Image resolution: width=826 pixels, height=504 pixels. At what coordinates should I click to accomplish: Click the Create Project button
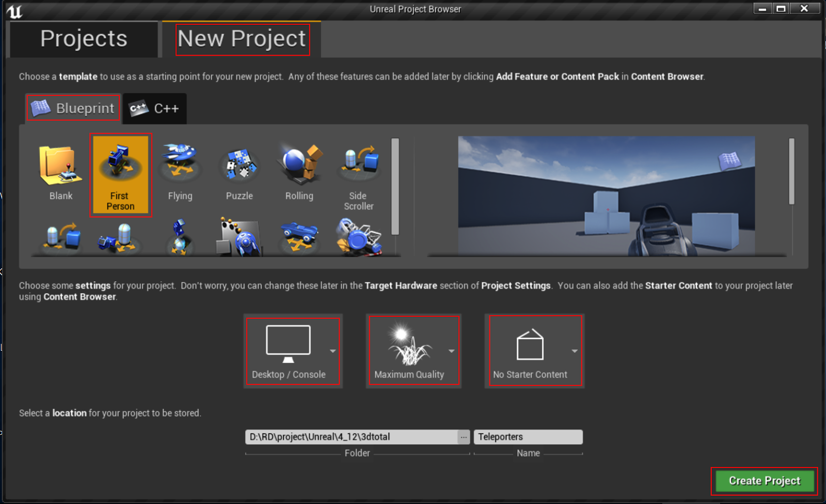pos(765,481)
